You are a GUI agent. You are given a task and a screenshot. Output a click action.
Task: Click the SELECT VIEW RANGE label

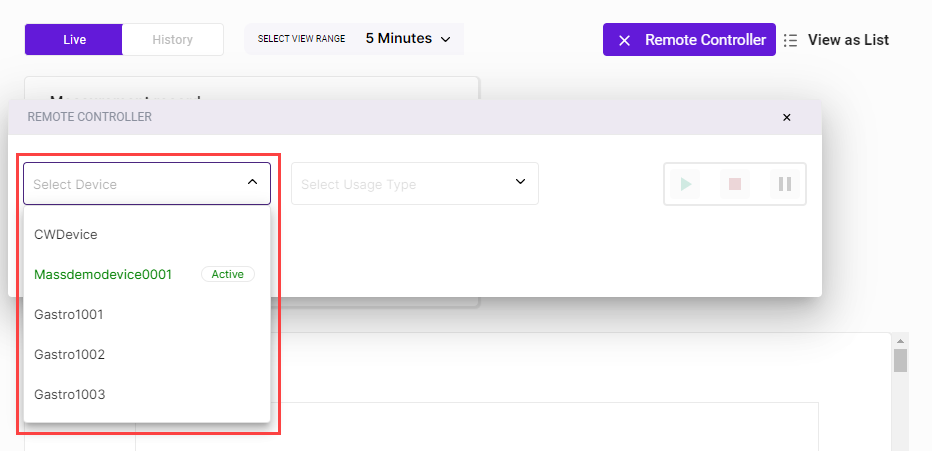[301, 39]
